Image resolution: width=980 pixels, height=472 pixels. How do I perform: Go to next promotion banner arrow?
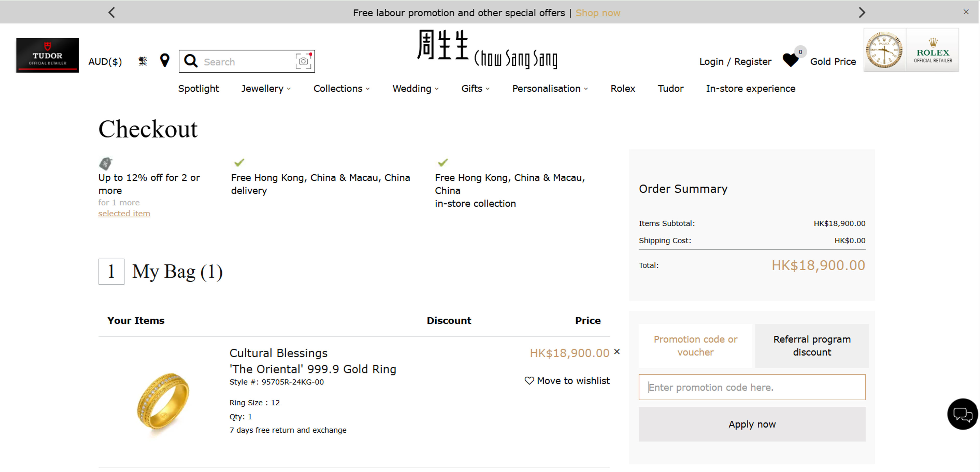(x=862, y=13)
